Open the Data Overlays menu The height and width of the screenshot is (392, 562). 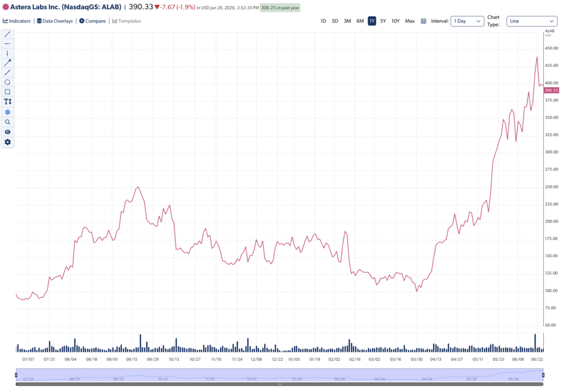(55, 21)
